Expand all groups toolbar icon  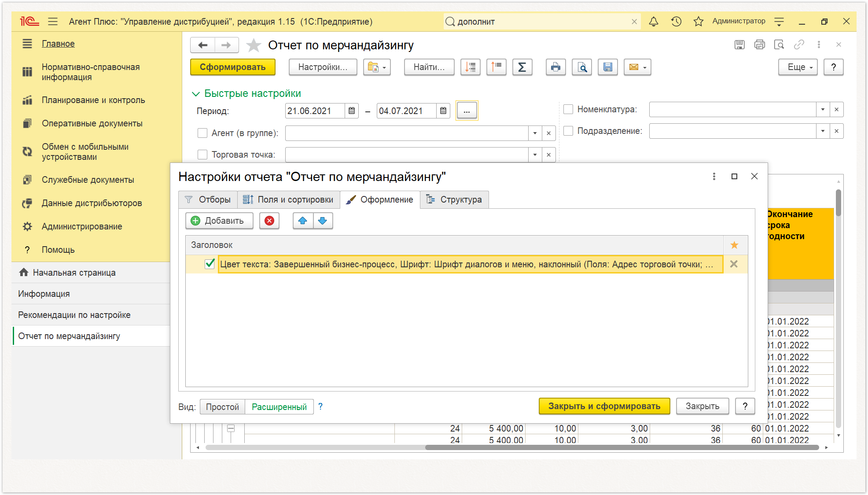[497, 67]
